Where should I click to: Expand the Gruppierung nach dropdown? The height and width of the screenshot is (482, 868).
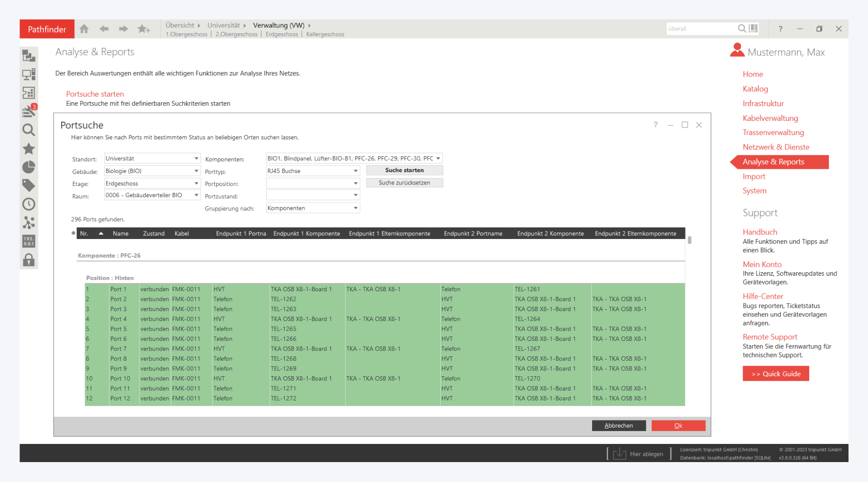coord(355,208)
